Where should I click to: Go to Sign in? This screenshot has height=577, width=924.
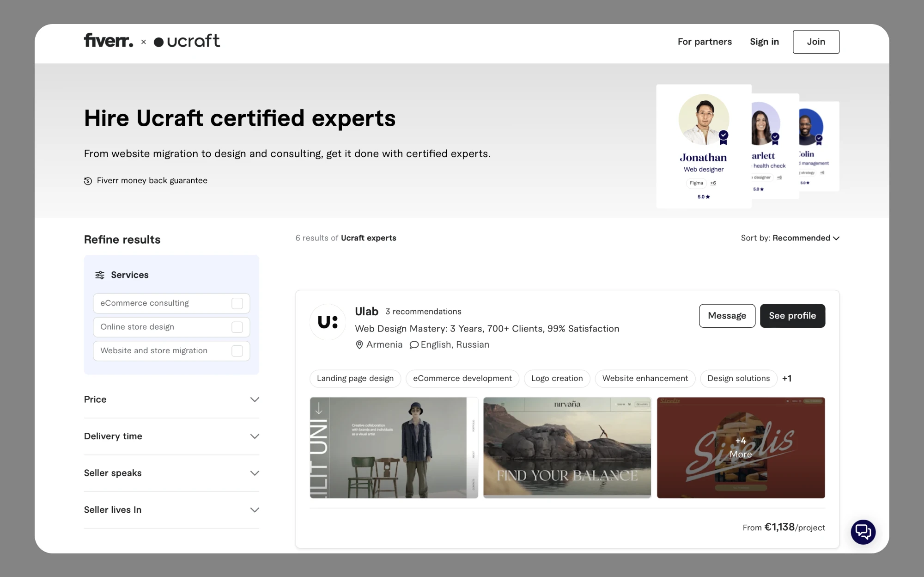pos(764,42)
